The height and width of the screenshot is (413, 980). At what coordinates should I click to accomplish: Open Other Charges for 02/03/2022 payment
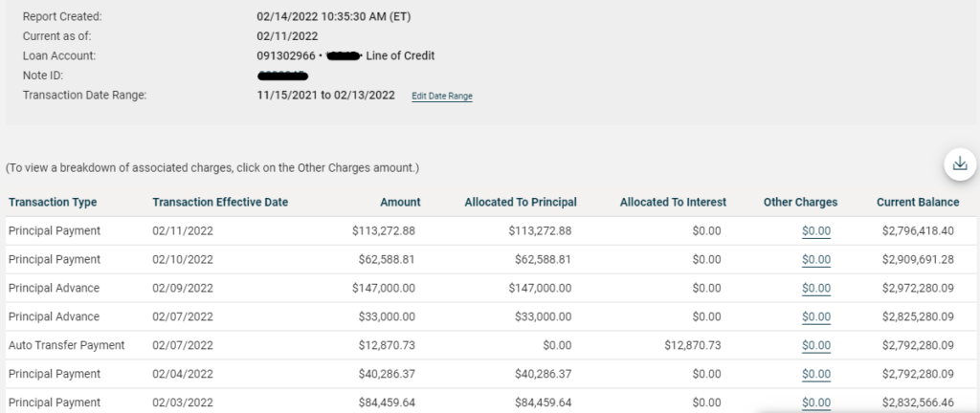point(816,402)
